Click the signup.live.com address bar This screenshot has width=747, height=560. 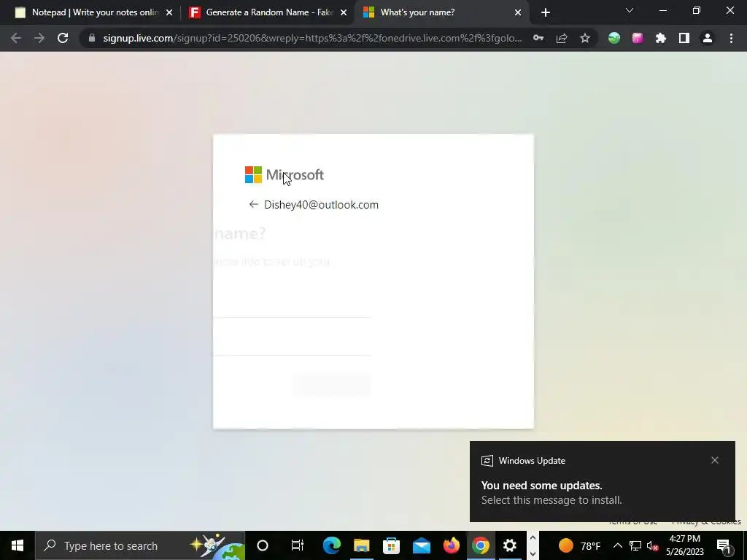tap(312, 38)
